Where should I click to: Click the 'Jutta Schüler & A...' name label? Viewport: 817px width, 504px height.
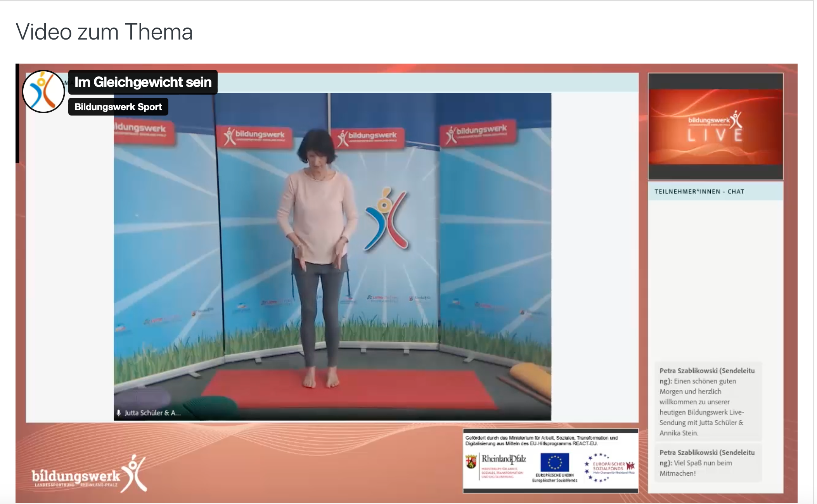click(x=152, y=413)
